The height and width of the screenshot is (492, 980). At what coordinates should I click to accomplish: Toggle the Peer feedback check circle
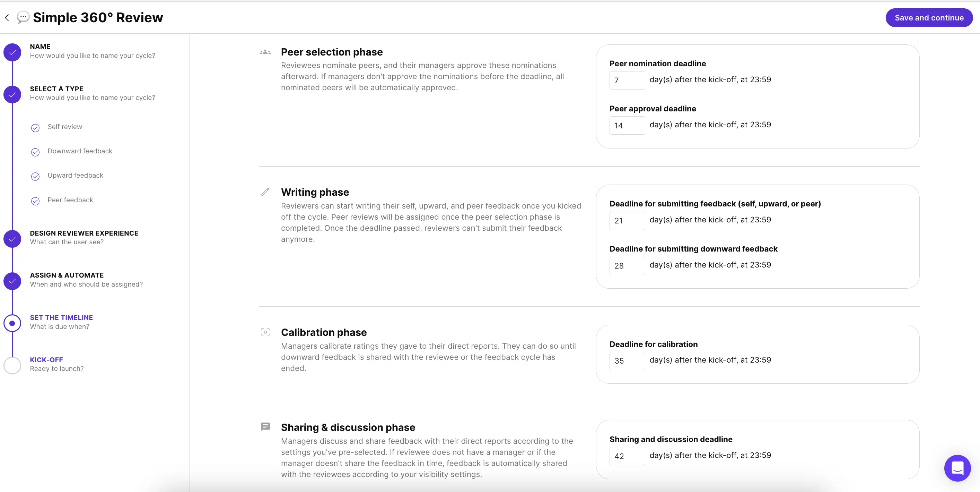tap(35, 201)
